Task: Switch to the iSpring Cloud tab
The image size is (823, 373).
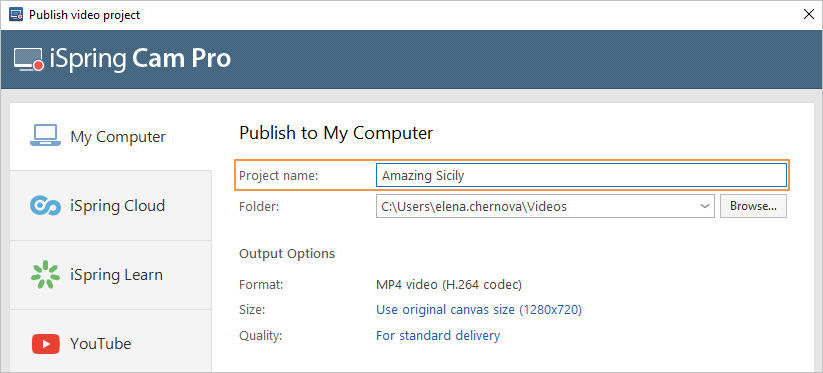Action: 111,205
